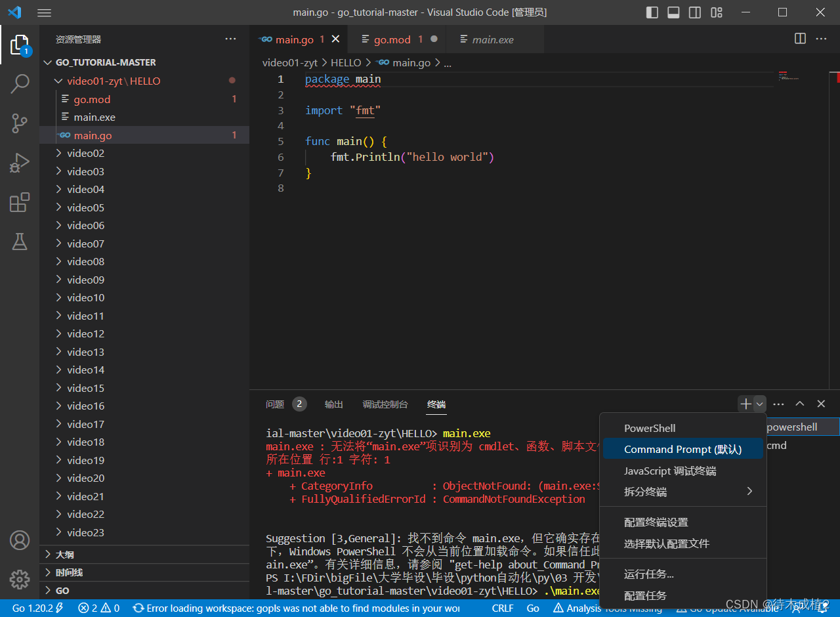This screenshot has height=617, width=840.
Task: Click Go 1.20.2 version in status bar
Action: click(x=37, y=608)
